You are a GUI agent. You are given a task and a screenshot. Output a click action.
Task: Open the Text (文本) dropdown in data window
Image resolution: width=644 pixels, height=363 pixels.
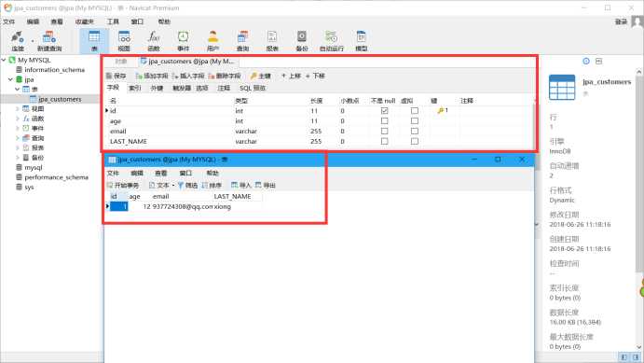(161, 186)
